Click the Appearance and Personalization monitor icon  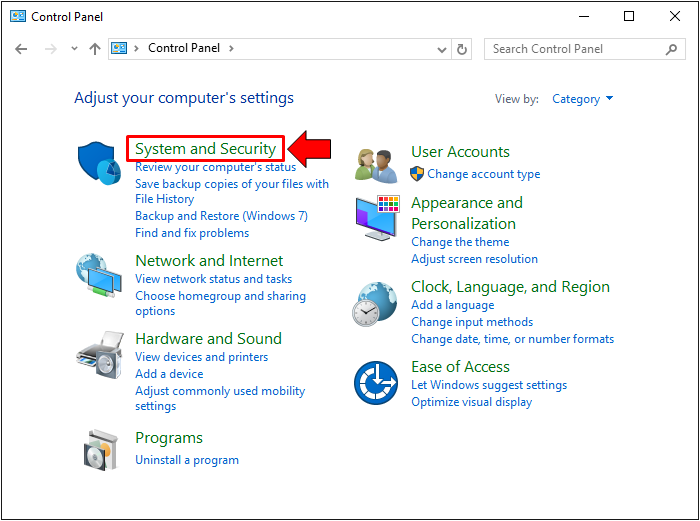tap(378, 218)
